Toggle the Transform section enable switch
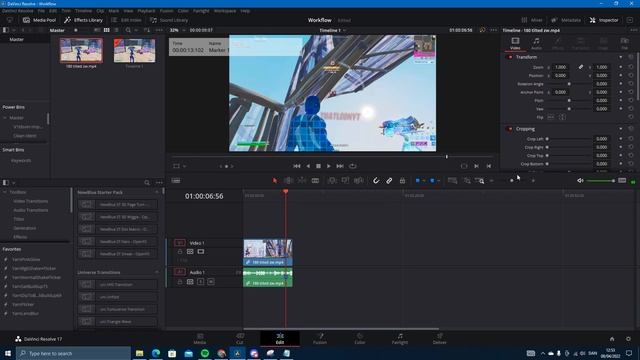The image size is (640, 360). click(510, 57)
